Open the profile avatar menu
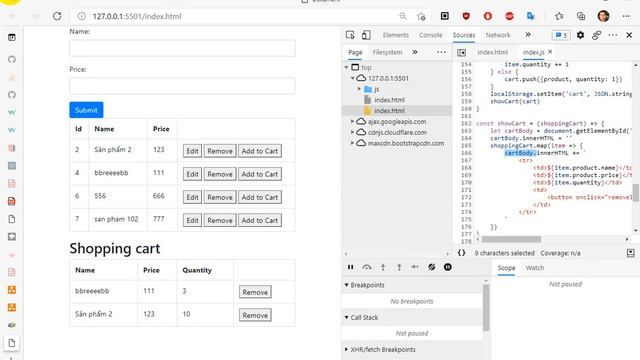This screenshot has width=640, height=360. [604, 16]
